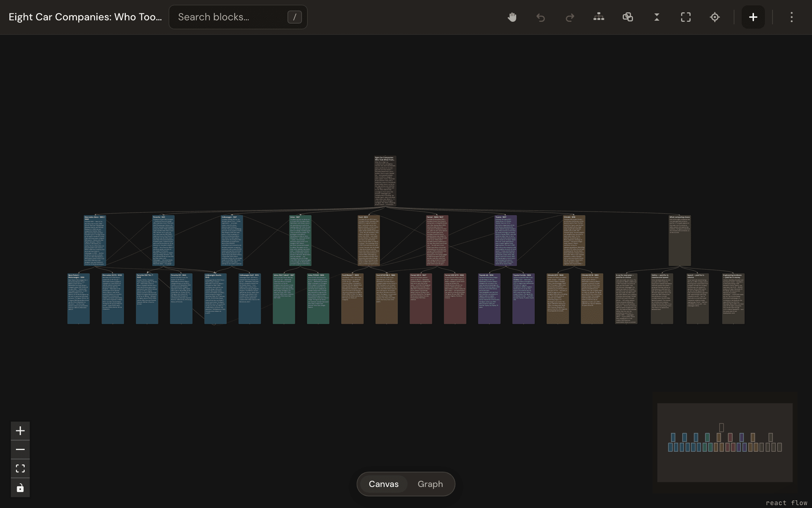This screenshot has height=508, width=812.
Task: Select the Benz Patent-Motorwagen 1886 block
Action: (x=79, y=299)
